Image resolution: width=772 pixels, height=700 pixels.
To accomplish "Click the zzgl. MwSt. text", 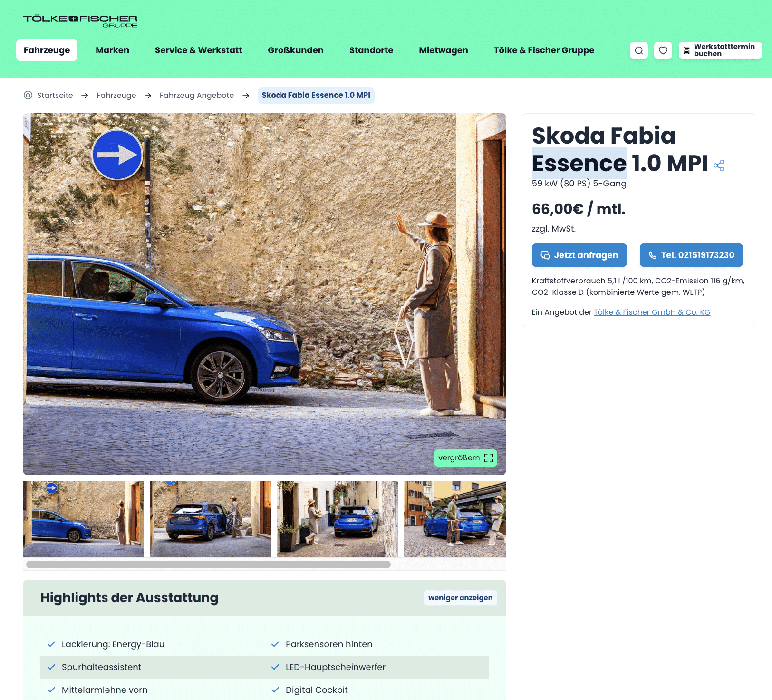I will tap(554, 229).
